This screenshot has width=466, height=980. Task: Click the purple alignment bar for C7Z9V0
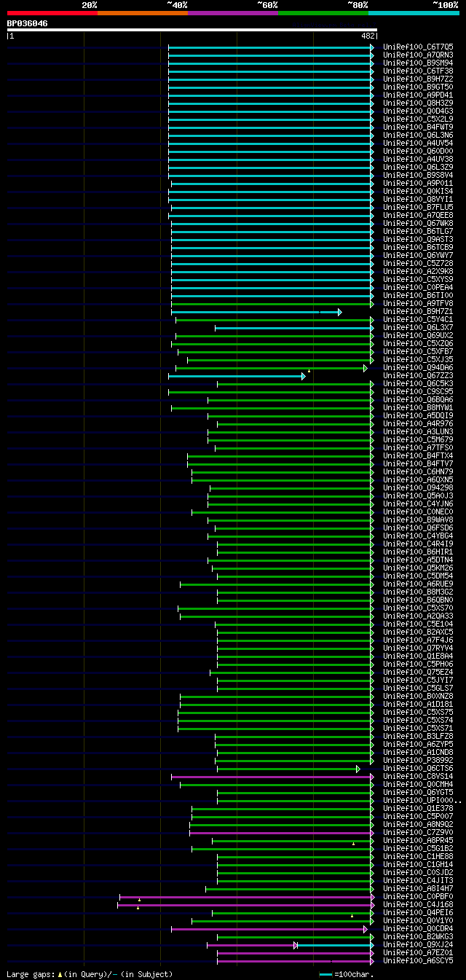pos(282,833)
